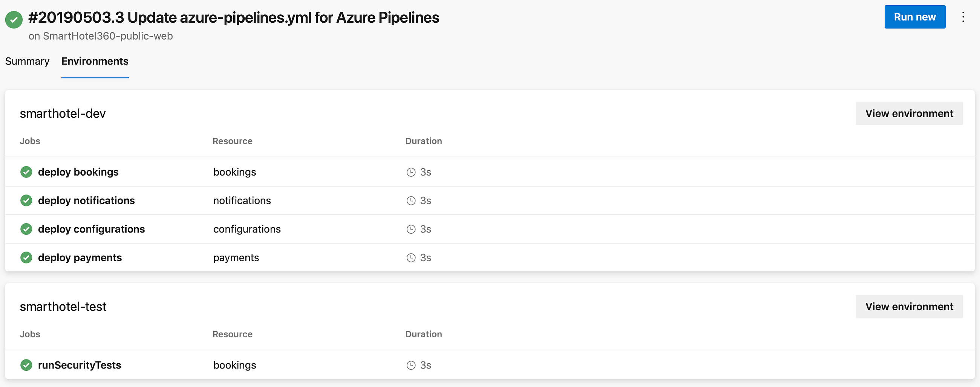Click the deploy payments success check icon
980x387 pixels.
pos(26,257)
